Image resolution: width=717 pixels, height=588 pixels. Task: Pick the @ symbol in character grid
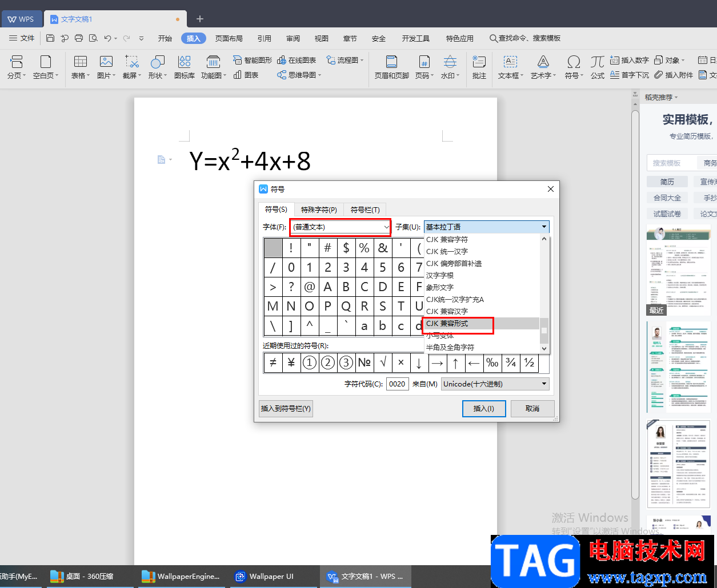[x=310, y=287]
